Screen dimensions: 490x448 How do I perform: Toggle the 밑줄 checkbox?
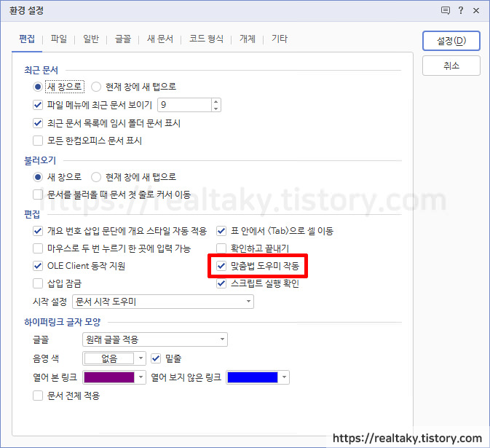pyautogui.click(x=156, y=358)
